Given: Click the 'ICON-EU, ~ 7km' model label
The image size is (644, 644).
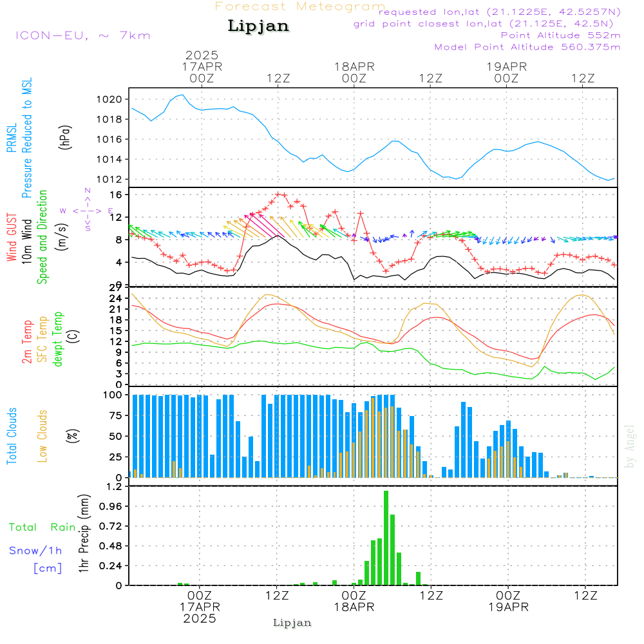Looking at the screenshot, I should tap(83, 35).
